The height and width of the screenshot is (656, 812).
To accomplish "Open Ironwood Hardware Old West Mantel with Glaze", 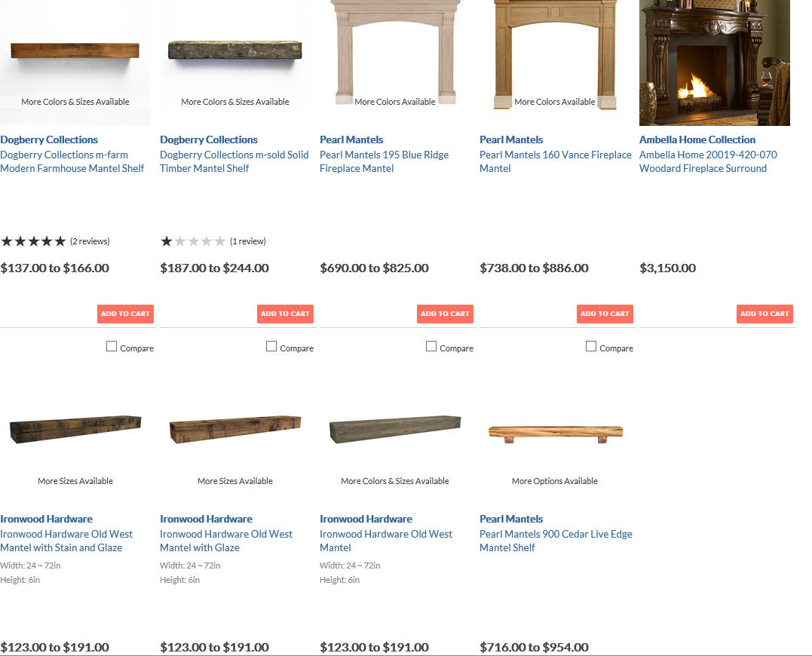I will (225, 541).
